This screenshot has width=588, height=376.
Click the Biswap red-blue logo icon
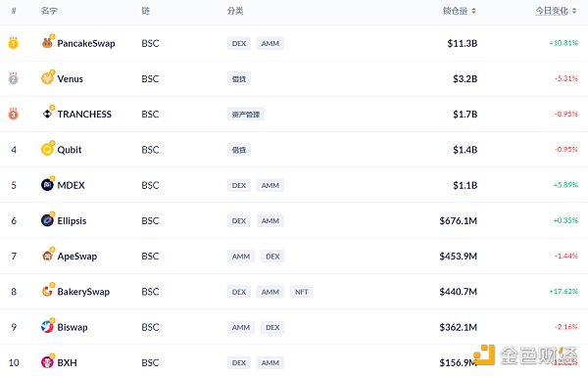point(47,327)
